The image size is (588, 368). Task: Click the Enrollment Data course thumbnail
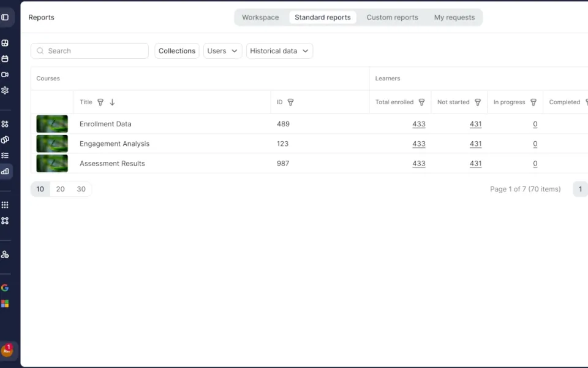click(52, 124)
